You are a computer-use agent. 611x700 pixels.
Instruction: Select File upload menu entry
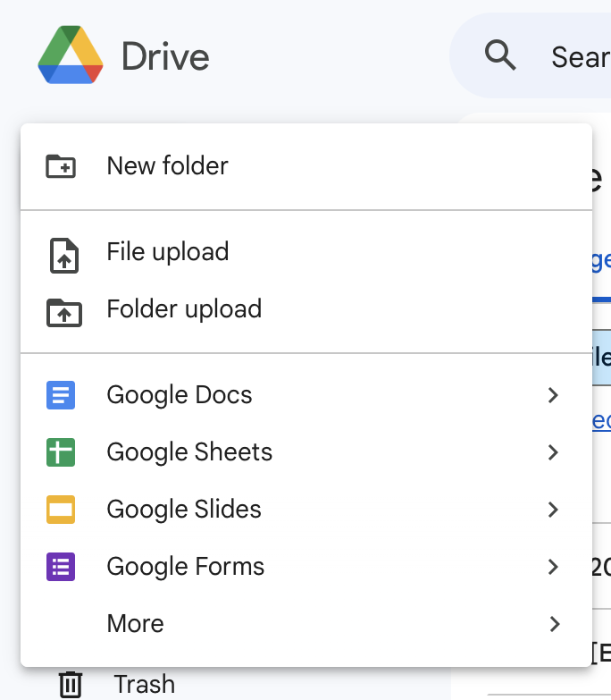(305, 252)
